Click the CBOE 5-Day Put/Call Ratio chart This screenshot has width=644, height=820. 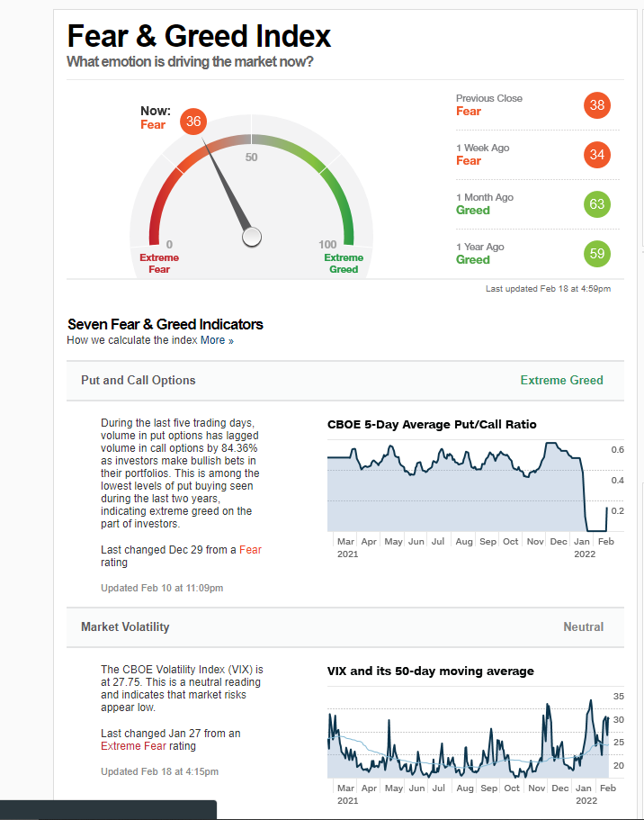[468, 491]
